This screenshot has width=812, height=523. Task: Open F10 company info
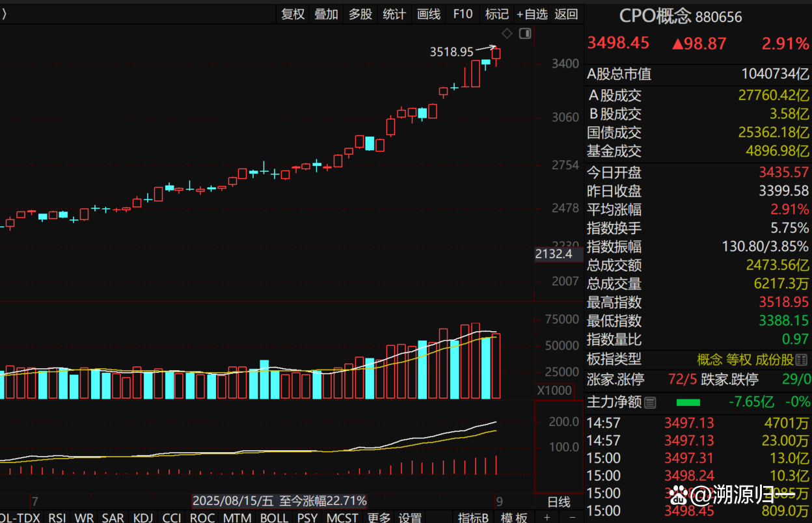463,14
